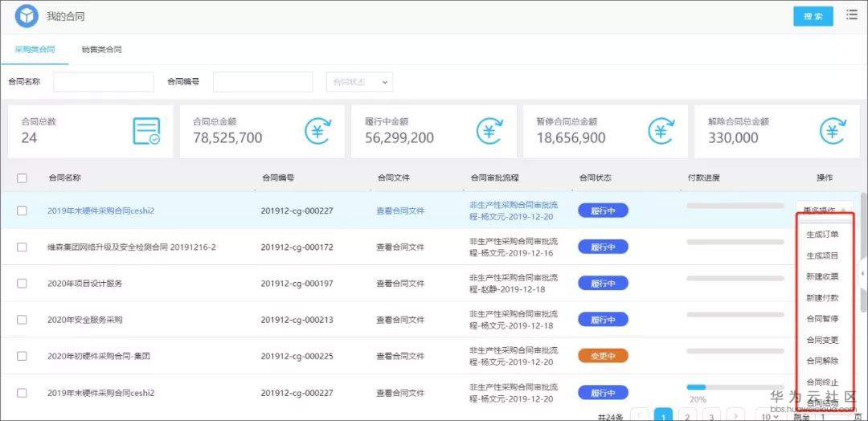Select checkbox for 2020年项目设计服务
The height and width of the screenshot is (421, 868).
pos(22,284)
